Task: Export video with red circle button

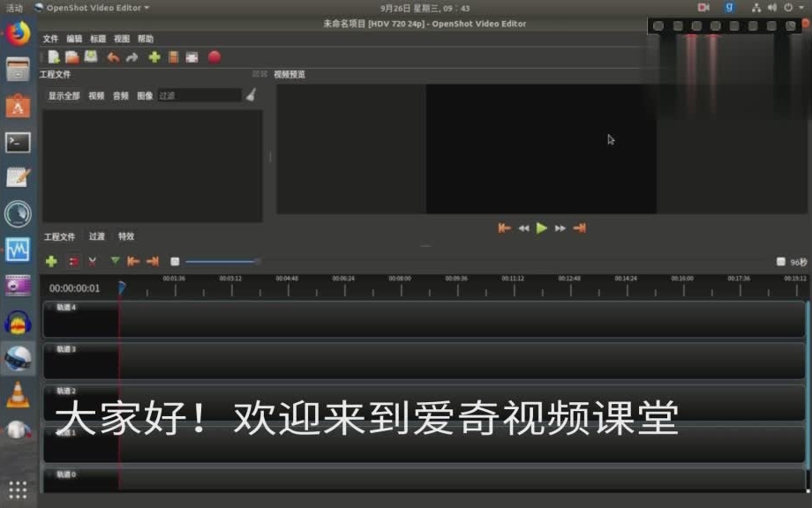Action: coord(214,57)
